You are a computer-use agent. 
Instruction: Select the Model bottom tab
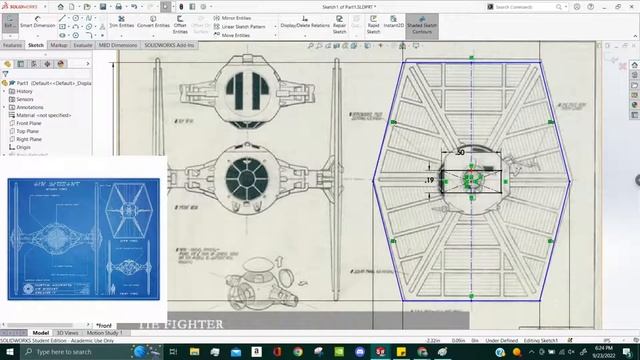pyautogui.click(x=41, y=333)
